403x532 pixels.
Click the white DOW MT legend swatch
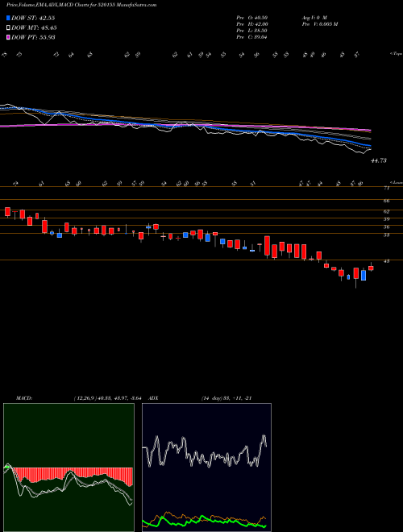tap(8, 27)
